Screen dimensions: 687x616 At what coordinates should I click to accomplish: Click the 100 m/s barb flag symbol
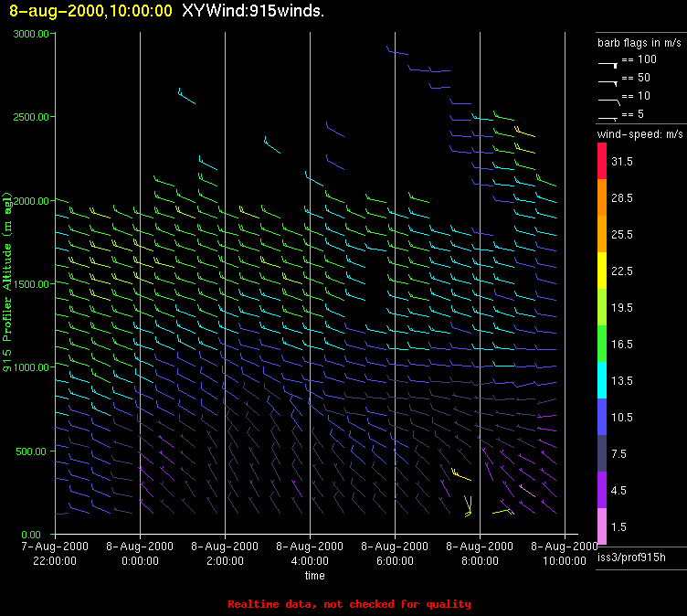[608, 64]
